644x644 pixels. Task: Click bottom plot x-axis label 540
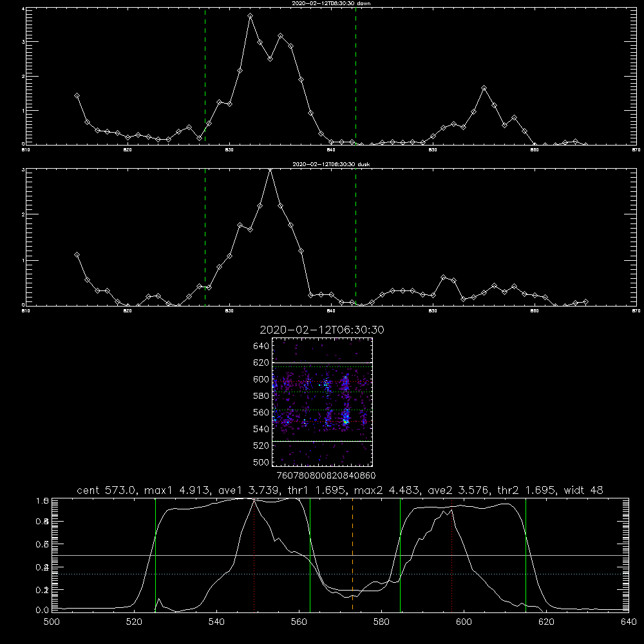pos(216,622)
